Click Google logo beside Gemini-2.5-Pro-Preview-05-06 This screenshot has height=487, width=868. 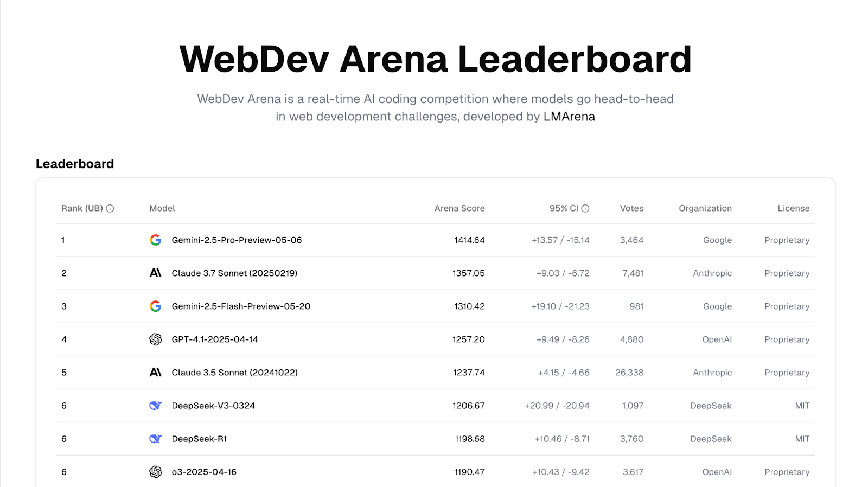pyautogui.click(x=156, y=240)
